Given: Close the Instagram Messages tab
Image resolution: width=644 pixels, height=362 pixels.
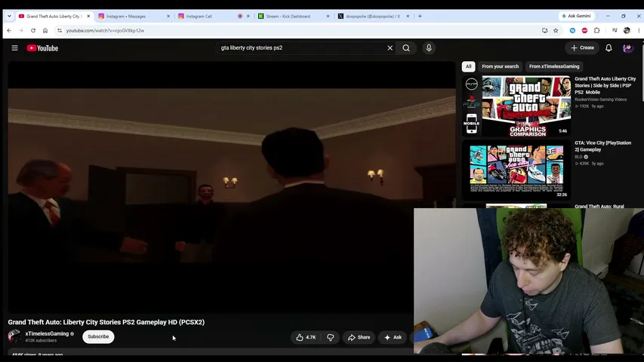Looking at the screenshot, I should click(x=168, y=17).
